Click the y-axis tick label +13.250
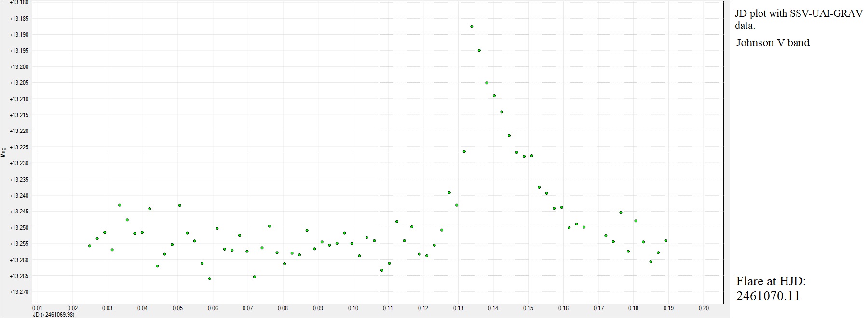This screenshot has width=868, height=318. 19,227
